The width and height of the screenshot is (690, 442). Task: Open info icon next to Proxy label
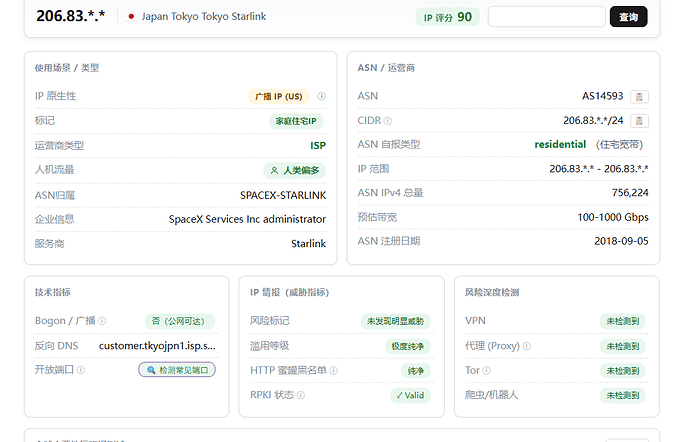pos(527,346)
